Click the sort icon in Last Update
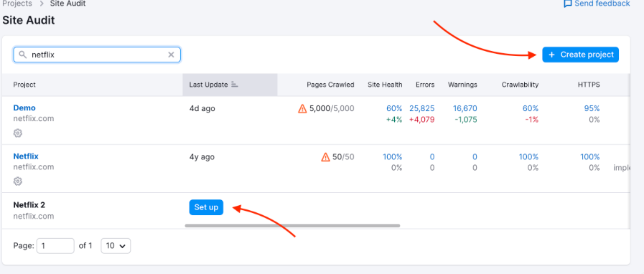This screenshot has width=644, height=274. click(x=235, y=85)
